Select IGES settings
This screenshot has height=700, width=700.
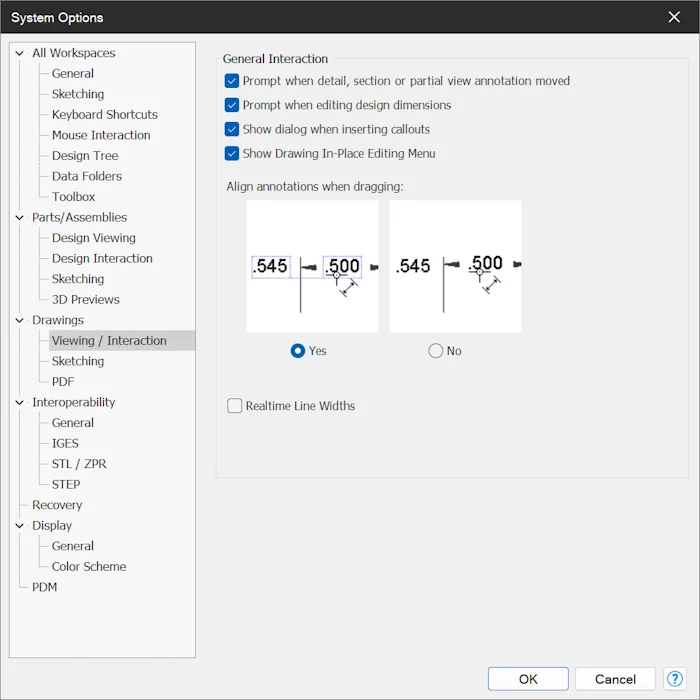coord(65,443)
